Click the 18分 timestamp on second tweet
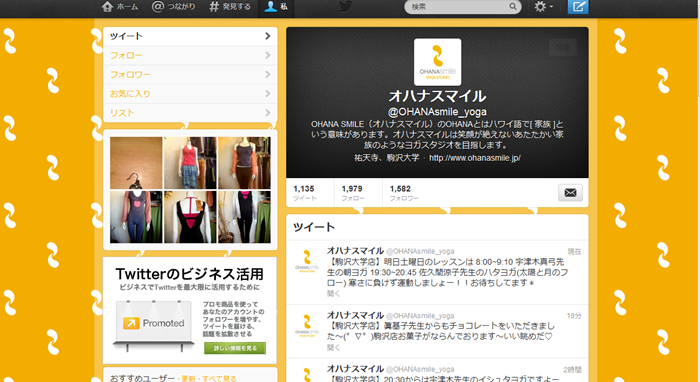 coord(574,316)
